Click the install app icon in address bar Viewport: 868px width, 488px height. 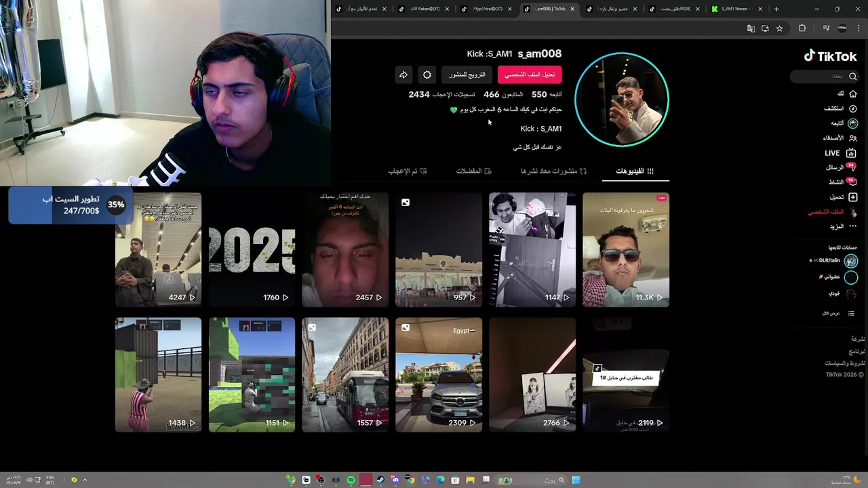[765, 28]
